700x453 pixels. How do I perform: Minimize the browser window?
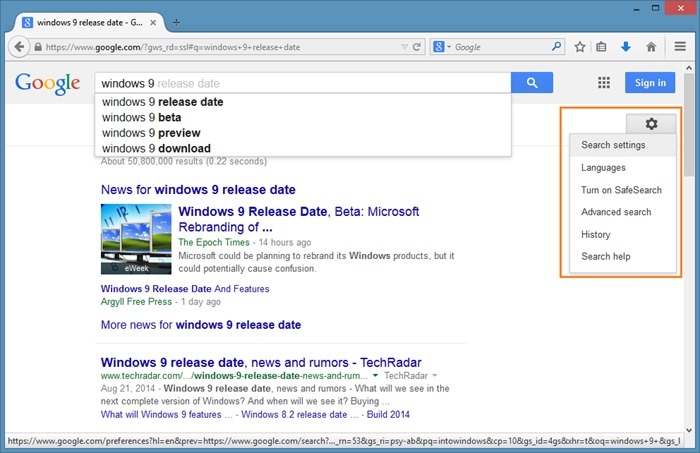(x=636, y=8)
